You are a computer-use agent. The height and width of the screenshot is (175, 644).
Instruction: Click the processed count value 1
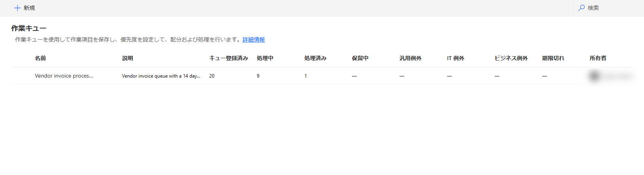pos(306,76)
